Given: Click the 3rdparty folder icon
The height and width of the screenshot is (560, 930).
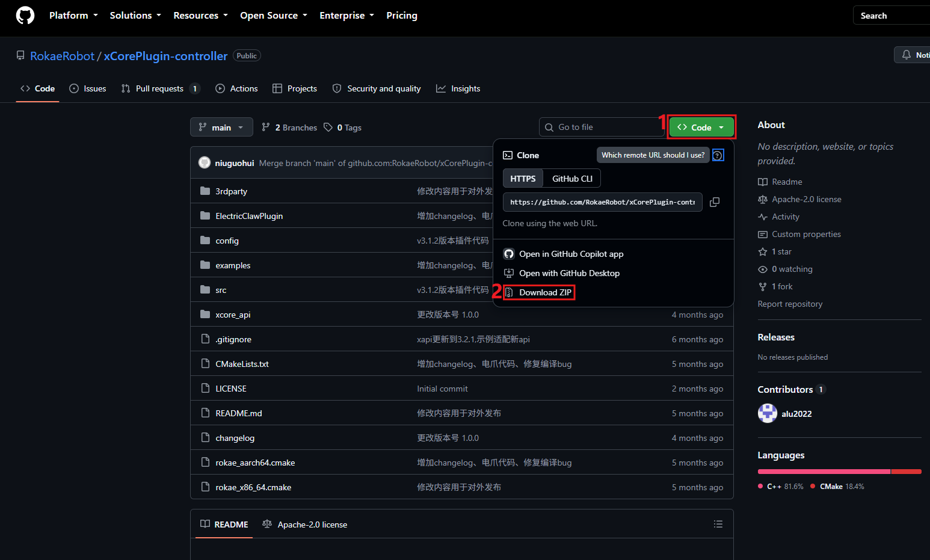Looking at the screenshot, I should point(205,191).
